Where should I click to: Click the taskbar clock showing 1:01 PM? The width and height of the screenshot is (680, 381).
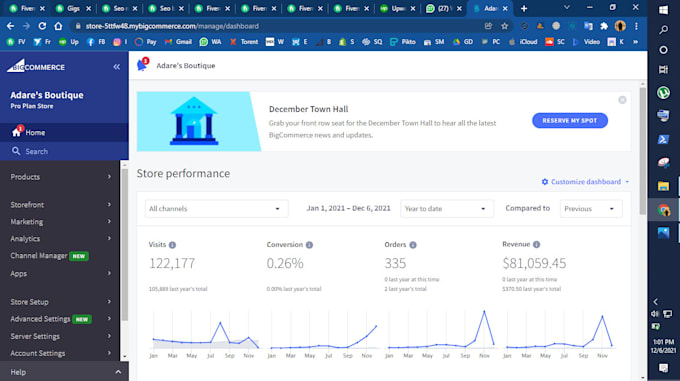tap(664, 346)
